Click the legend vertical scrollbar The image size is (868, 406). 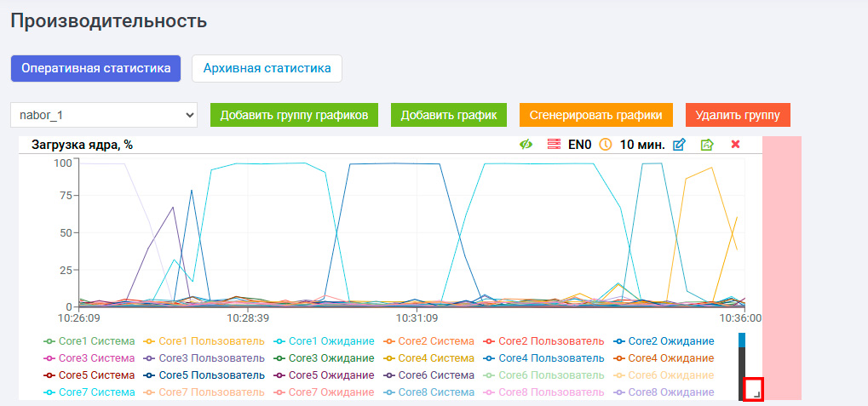[742, 366]
